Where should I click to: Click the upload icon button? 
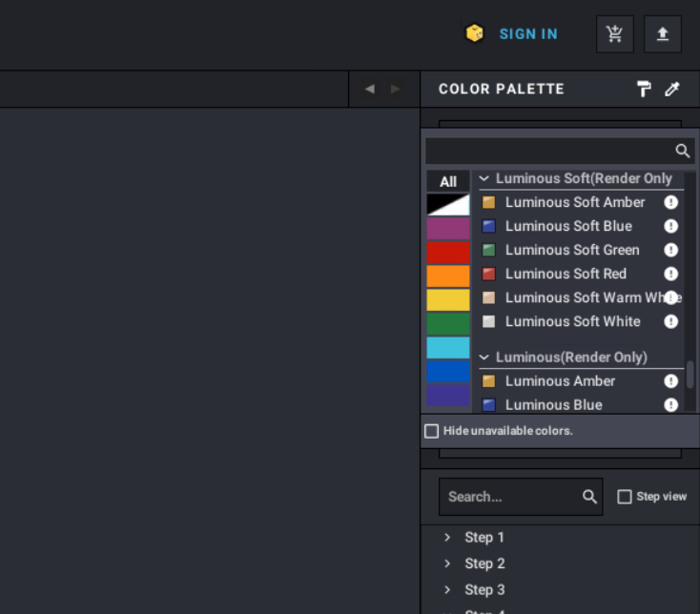(x=662, y=34)
